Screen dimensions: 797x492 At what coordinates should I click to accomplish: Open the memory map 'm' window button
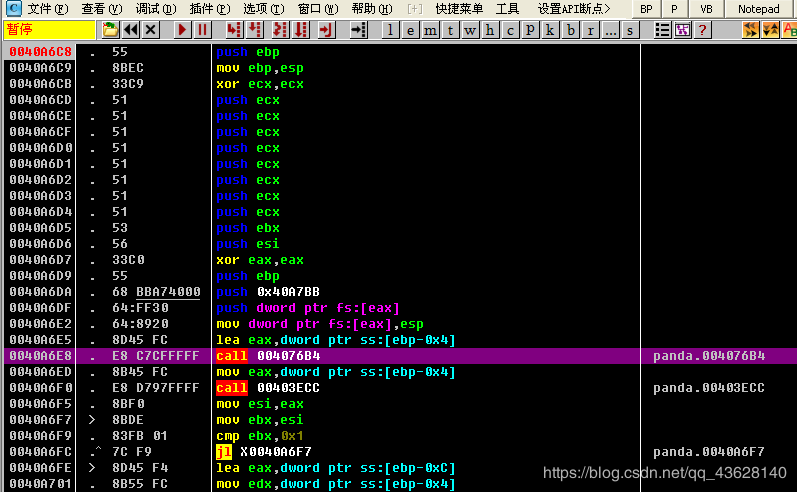[x=430, y=30]
